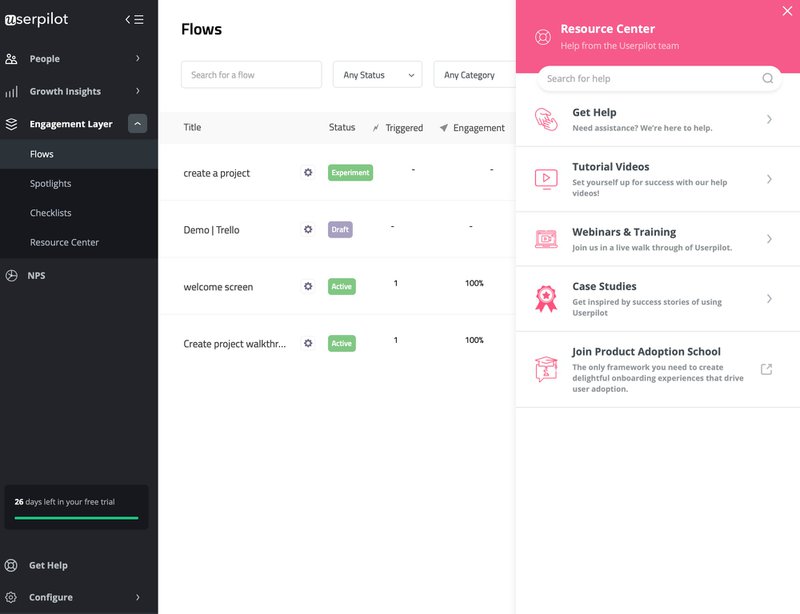Click the gear icon next to 'Demo | Trello'

pos(309,229)
